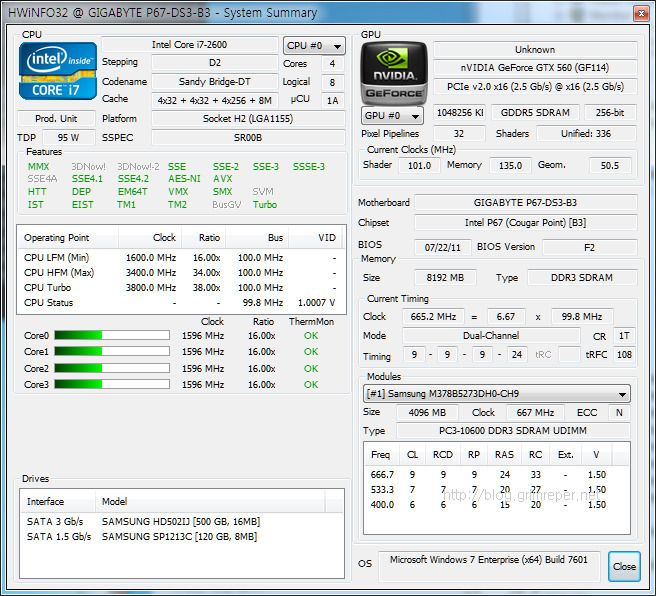
Task: Select the 533.3 frequency timing row
Action: [496, 490]
